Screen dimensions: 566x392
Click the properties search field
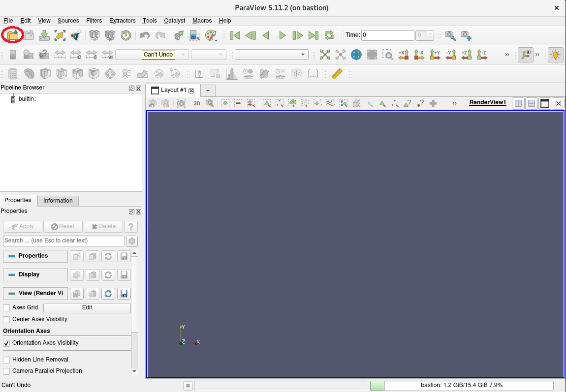click(64, 241)
